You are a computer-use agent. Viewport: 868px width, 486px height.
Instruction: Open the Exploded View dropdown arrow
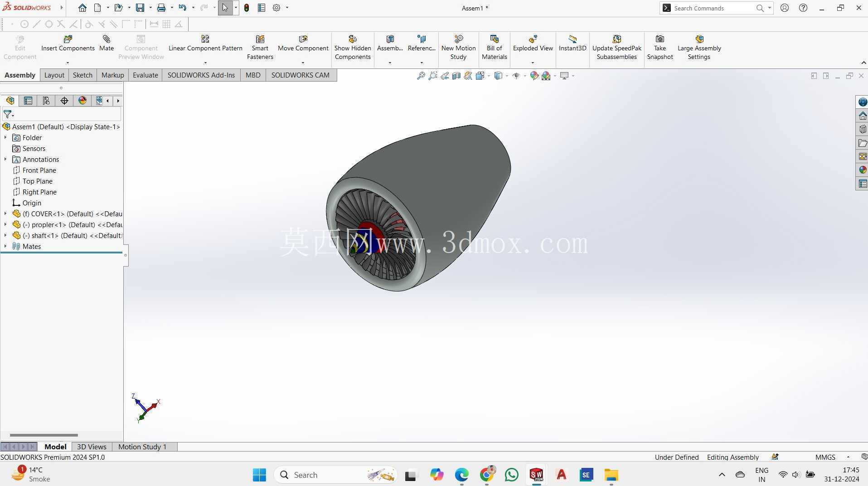pos(533,63)
